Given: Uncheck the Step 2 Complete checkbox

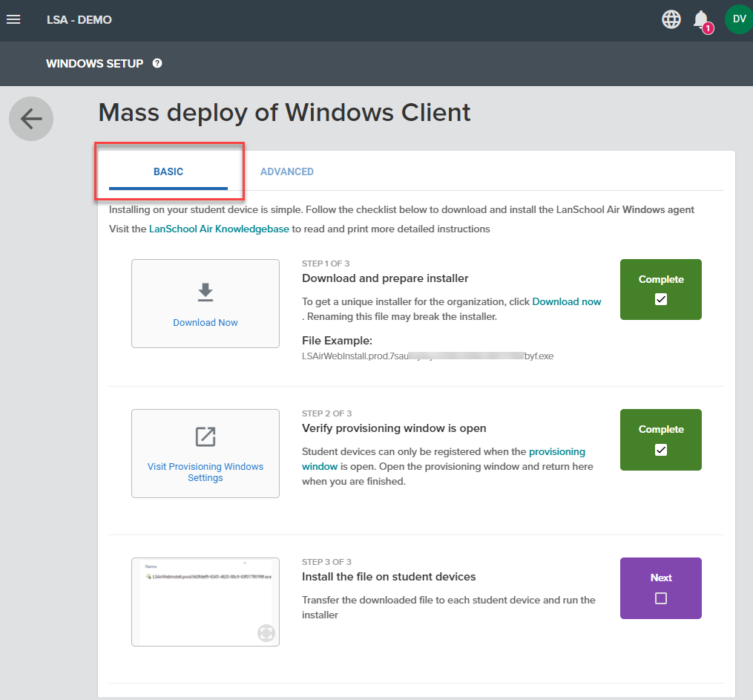Looking at the screenshot, I should click(x=661, y=450).
